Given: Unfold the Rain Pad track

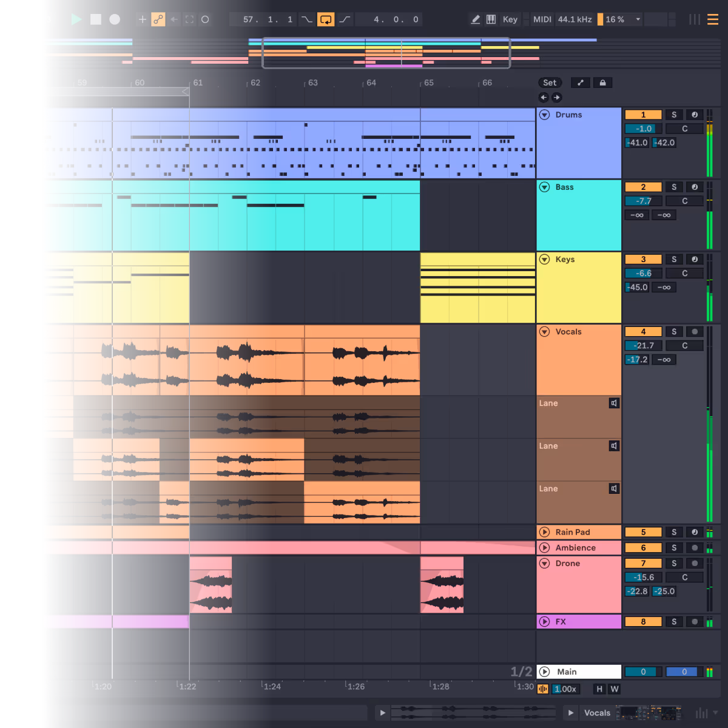Looking at the screenshot, I should click(x=545, y=532).
